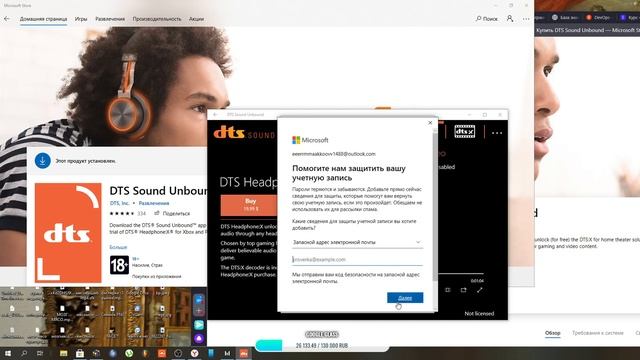Select the Купить DTS Sound Unbound browser tab

(587, 30)
